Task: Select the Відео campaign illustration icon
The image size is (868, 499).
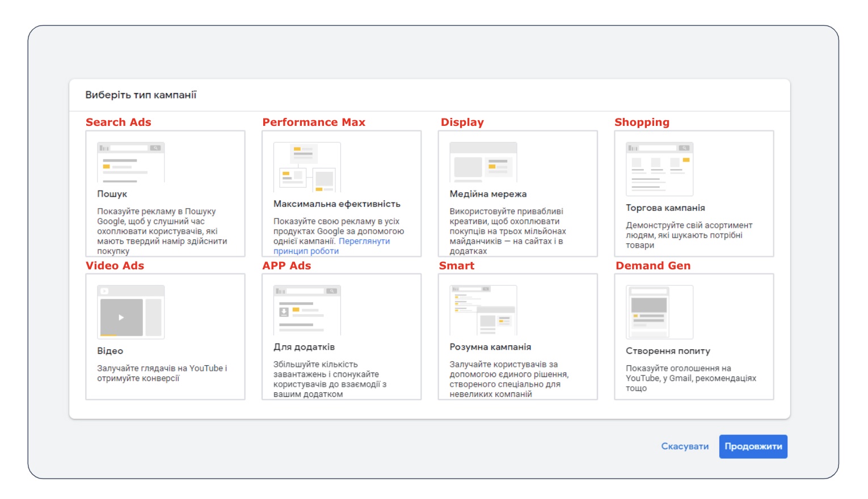Action: coord(131,312)
